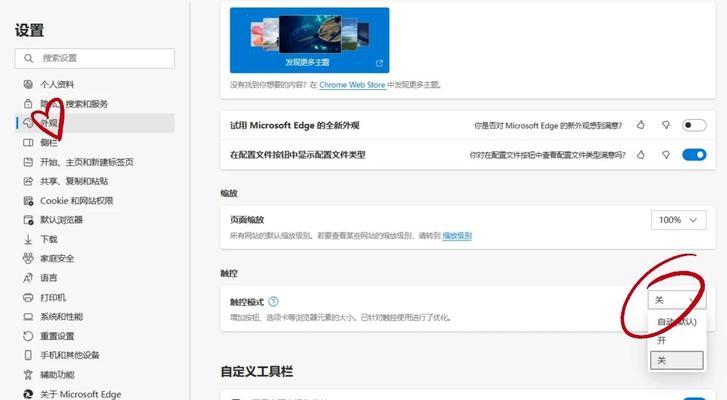Click the 语言 language icon
Screen dimensions: 727x400
[x=28, y=278]
